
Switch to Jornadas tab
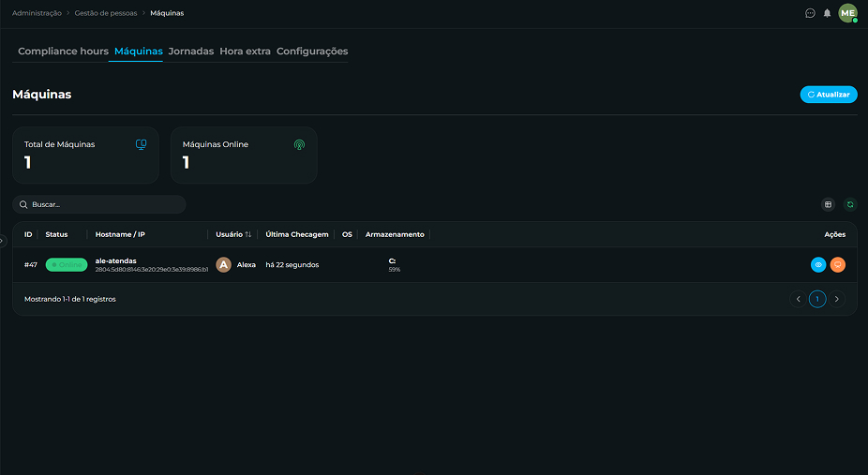point(191,51)
